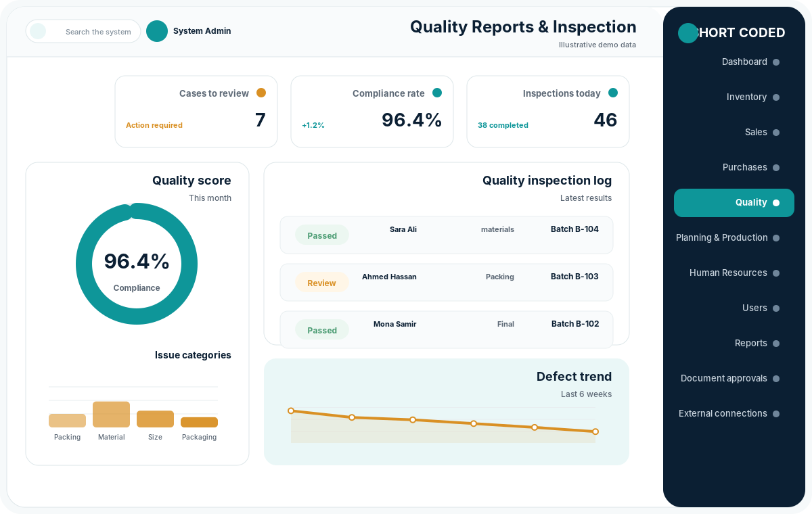The image size is (812, 514).
Task: Click the +1.2% change value
Action: [313, 125]
